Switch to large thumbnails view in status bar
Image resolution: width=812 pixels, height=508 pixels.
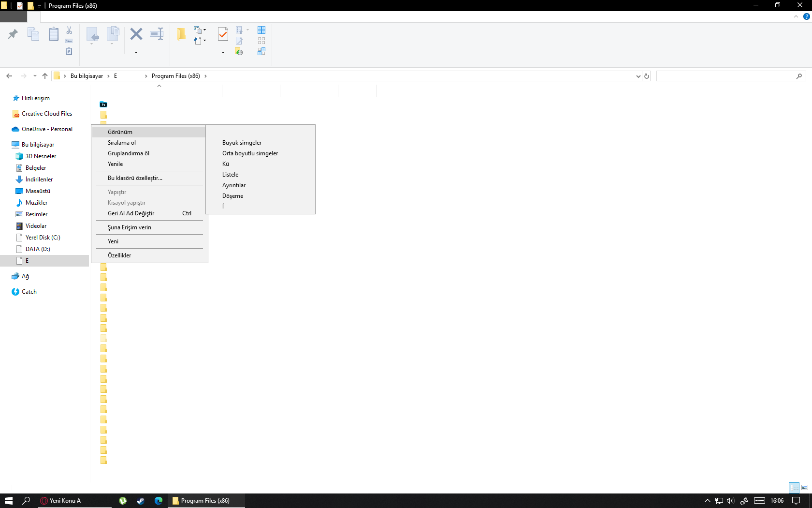pyautogui.click(x=805, y=488)
